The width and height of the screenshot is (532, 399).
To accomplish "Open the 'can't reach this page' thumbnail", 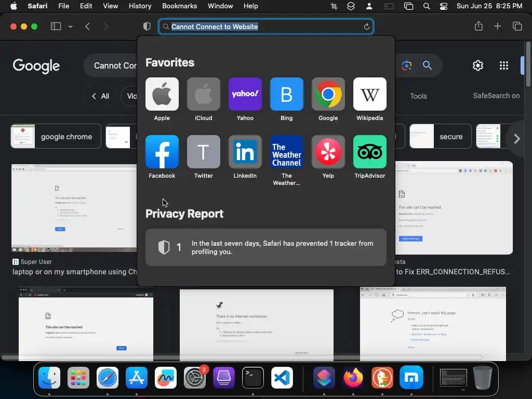I will coord(433,324).
